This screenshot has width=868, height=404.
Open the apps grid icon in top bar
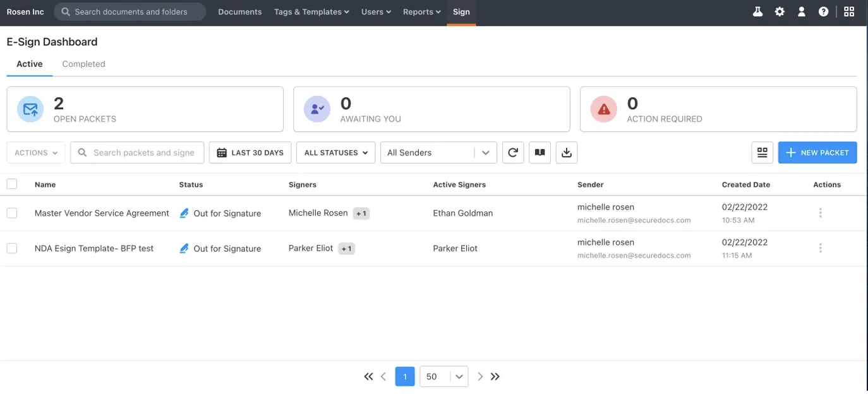click(849, 11)
